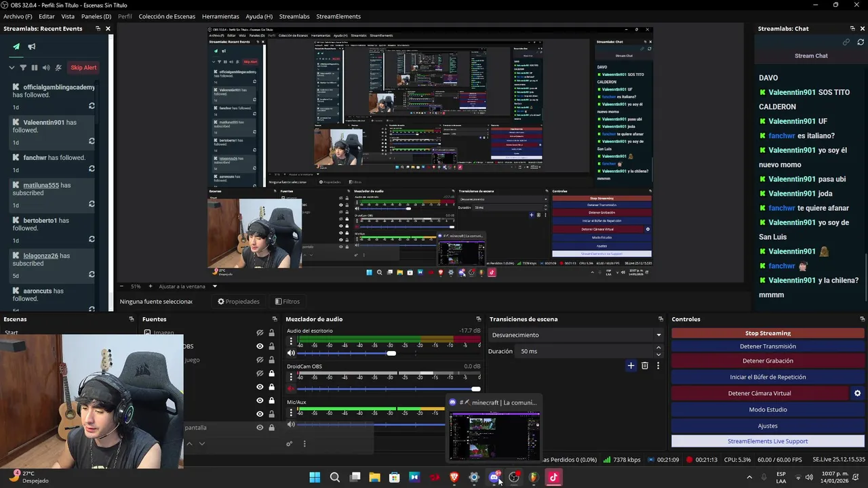Undock the Mezclador de audio panel
Image resolution: width=868 pixels, height=488 pixels.
[479, 319]
